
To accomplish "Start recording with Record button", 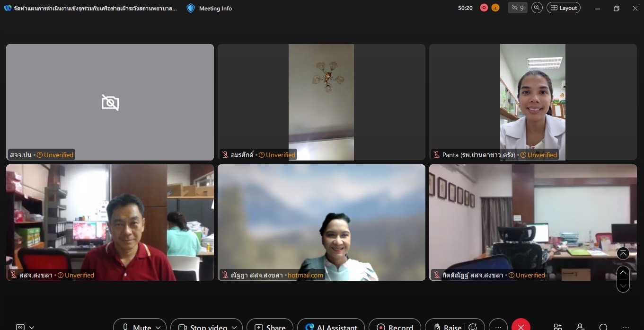I will pos(395,327).
